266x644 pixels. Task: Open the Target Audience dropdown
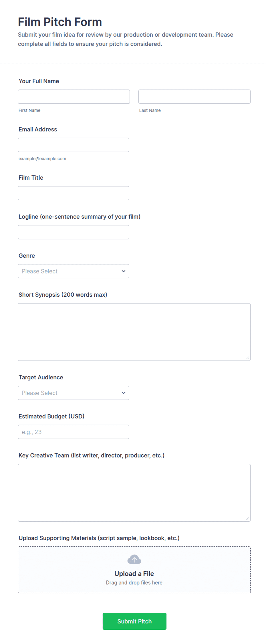click(74, 393)
